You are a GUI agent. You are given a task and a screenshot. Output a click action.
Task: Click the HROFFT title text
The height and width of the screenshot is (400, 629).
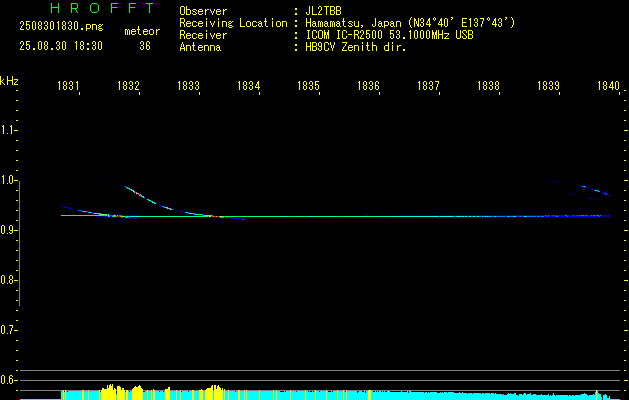pyautogui.click(x=103, y=8)
